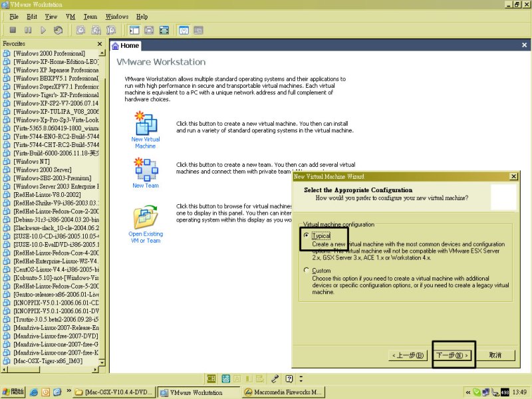Click the Home tab house icon
Image resolution: width=532 pixels, height=399 pixels.
(x=115, y=46)
